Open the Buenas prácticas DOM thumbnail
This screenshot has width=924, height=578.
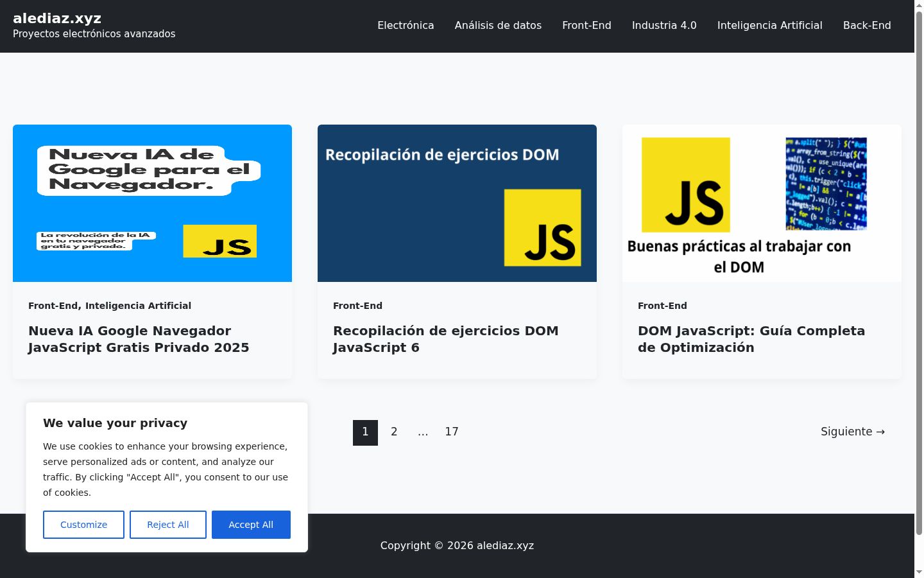point(762,203)
